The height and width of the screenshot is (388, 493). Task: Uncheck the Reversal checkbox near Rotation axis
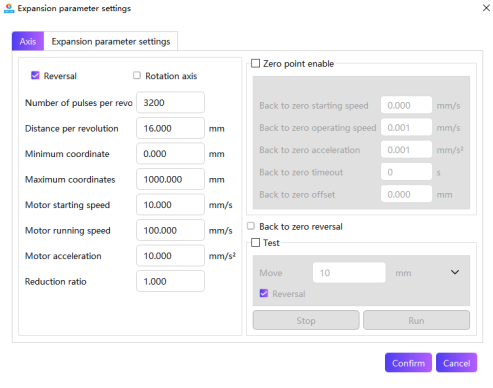[x=35, y=75]
